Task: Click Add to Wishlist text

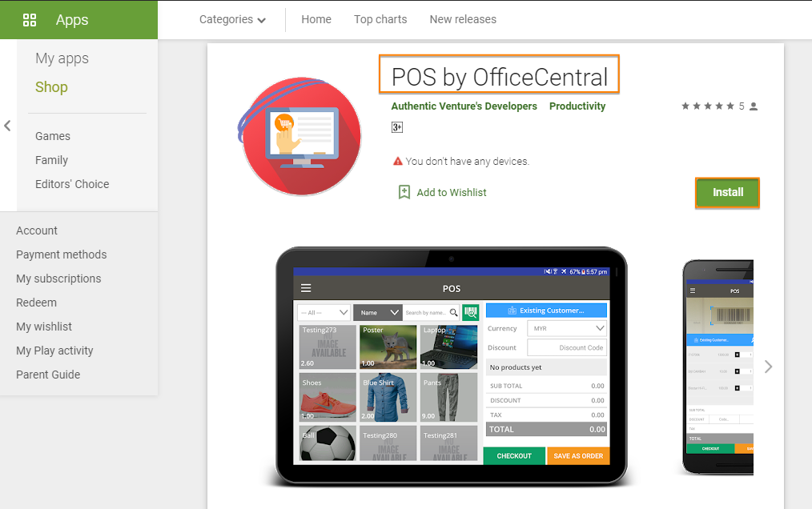Action: pos(451,193)
